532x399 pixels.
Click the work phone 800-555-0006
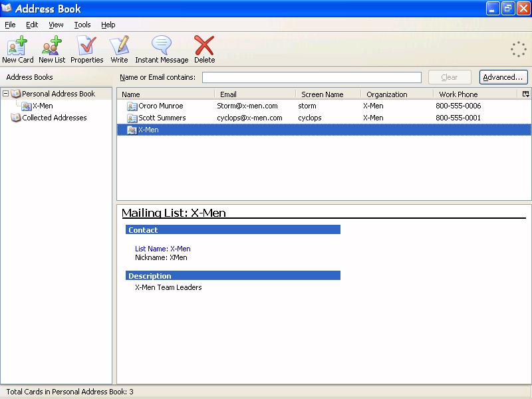(x=458, y=106)
